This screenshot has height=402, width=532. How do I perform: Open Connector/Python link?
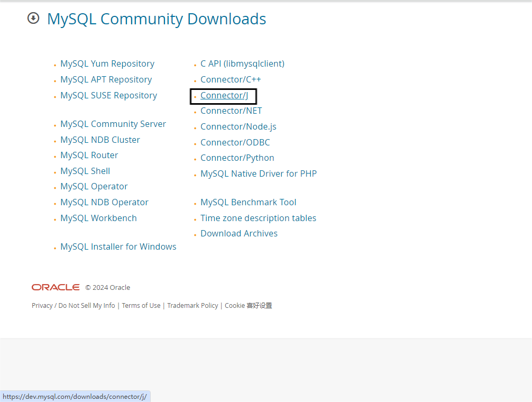click(x=237, y=158)
